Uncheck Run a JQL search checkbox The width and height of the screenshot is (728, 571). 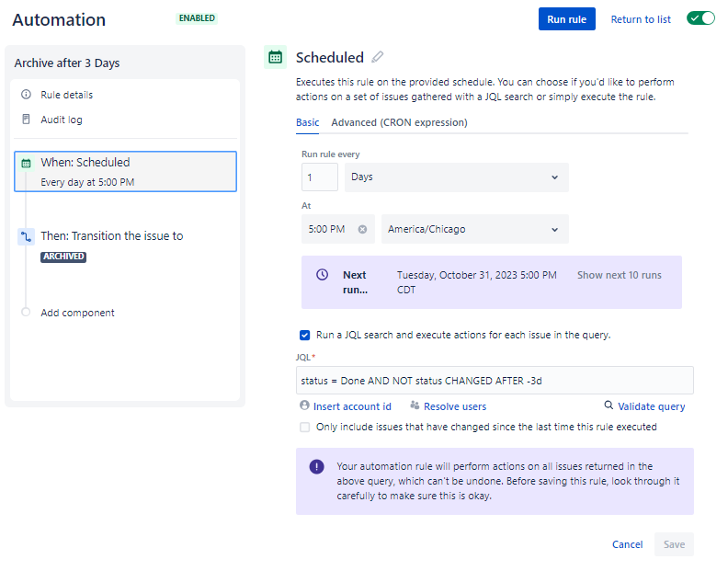click(x=305, y=335)
